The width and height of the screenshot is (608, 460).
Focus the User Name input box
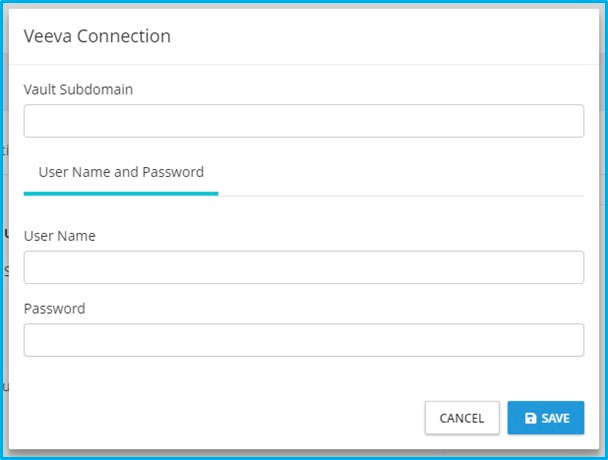click(303, 268)
